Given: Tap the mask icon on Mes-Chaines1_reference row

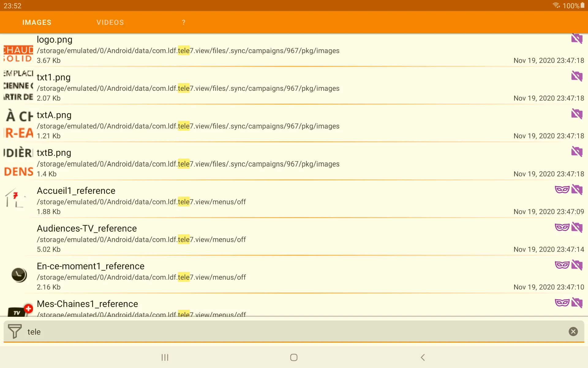Looking at the screenshot, I should (562, 303).
